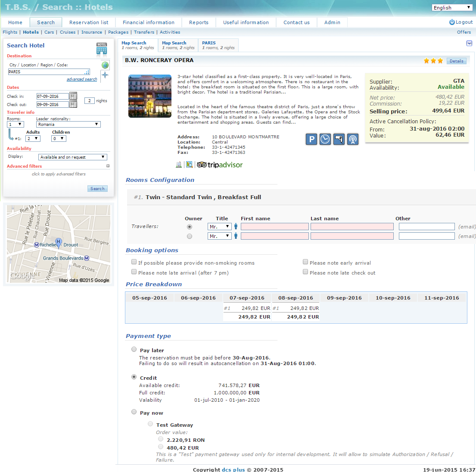Open the check-out calendar picker
Viewport: 476px width, 472px height.
(x=73, y=104)
